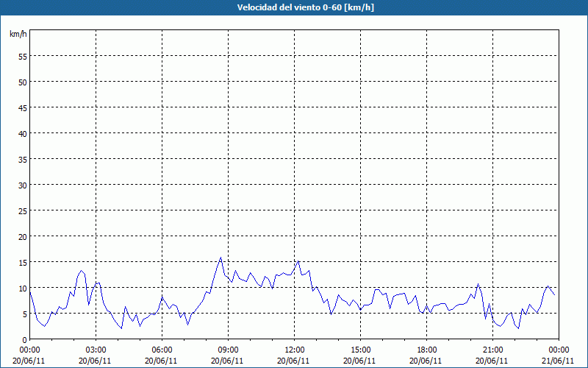The image size is (588, 368).
Task: Select the y-axis tick label '35'
Action: tap(23, 159)
